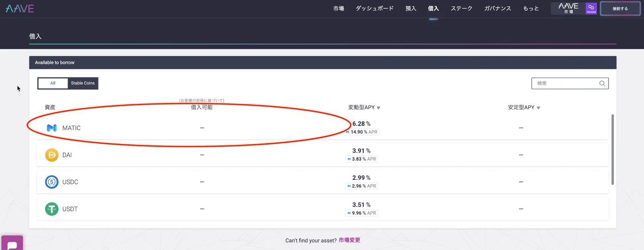
Task: Click the AAVE logo
Action: point(20,8)
